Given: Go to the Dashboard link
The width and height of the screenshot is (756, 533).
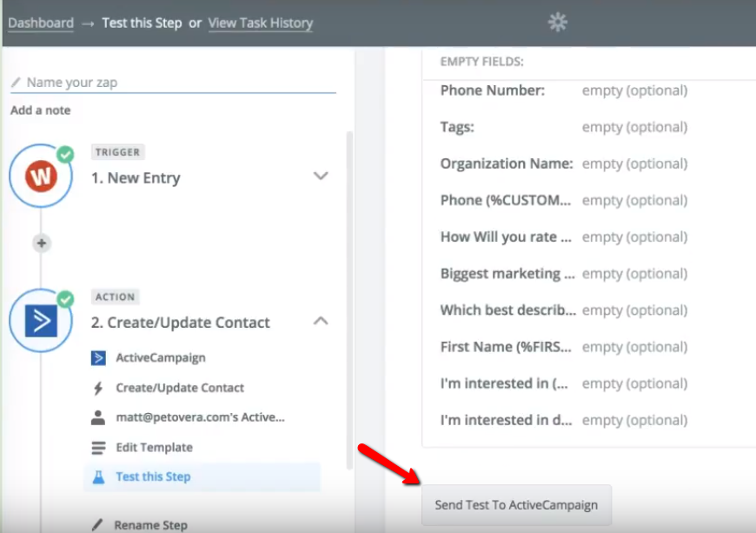Looking at the screenshot, I should tap(41, 23).
